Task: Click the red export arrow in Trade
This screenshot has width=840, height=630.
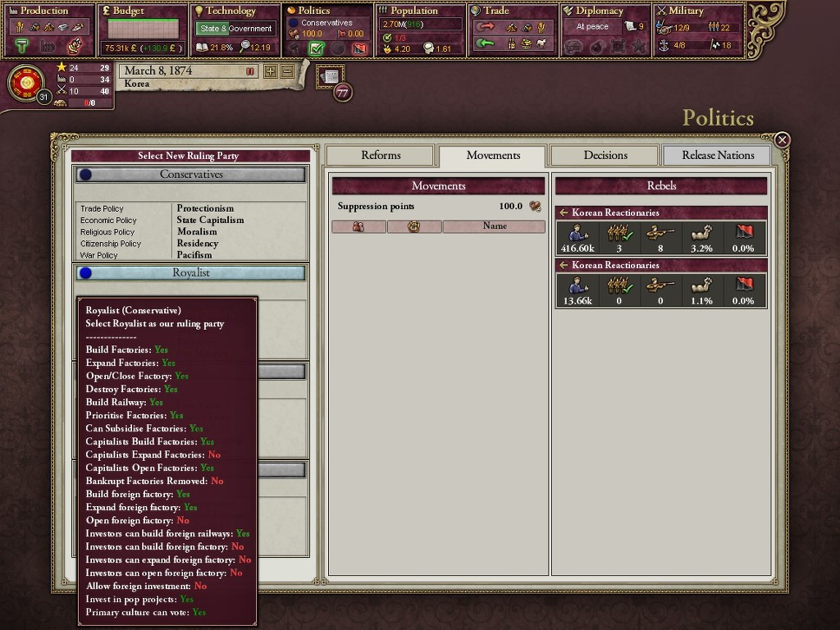Action: (x=485, y=27)
